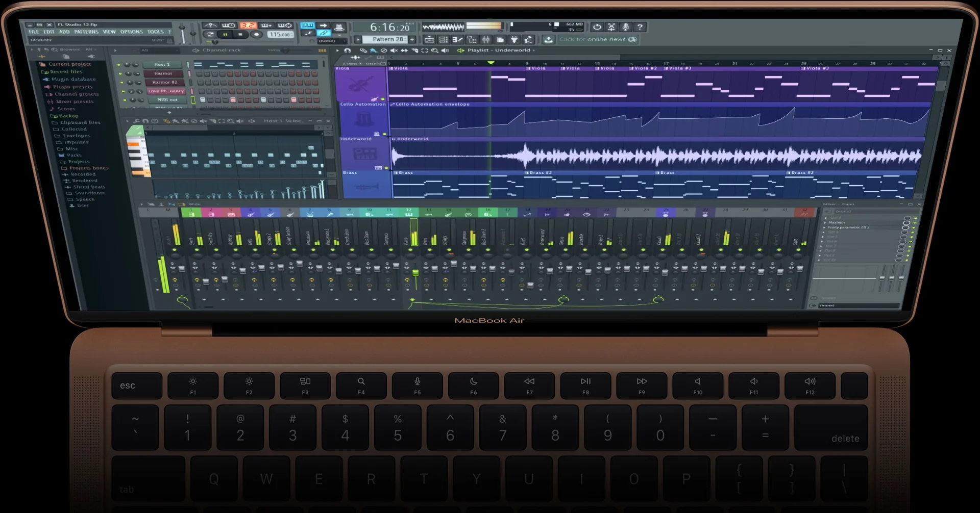
Task: Click the help question mark icon
Action: coord(640,27)
